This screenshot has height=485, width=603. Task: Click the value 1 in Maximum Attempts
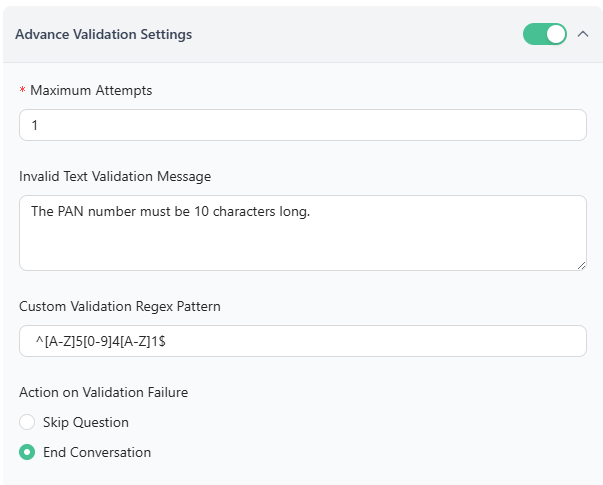point(35,126)
